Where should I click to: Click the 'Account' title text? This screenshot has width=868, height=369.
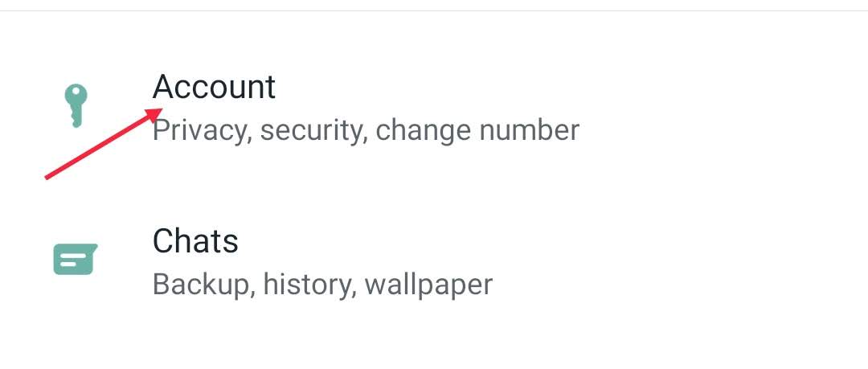pos(214,87)
